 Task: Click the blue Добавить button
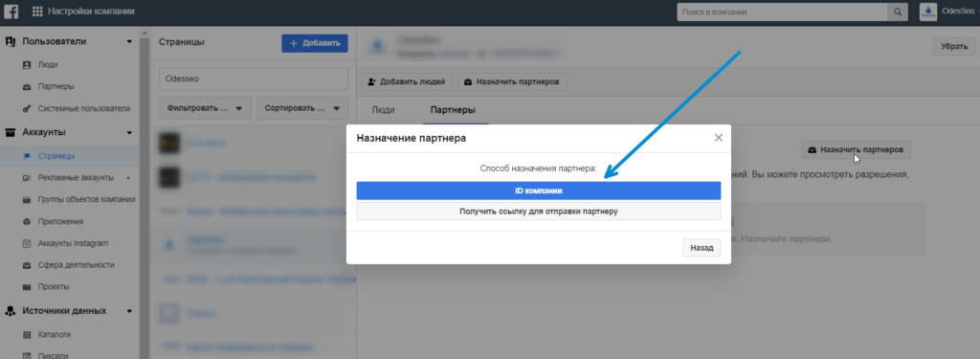click(314, 43)
